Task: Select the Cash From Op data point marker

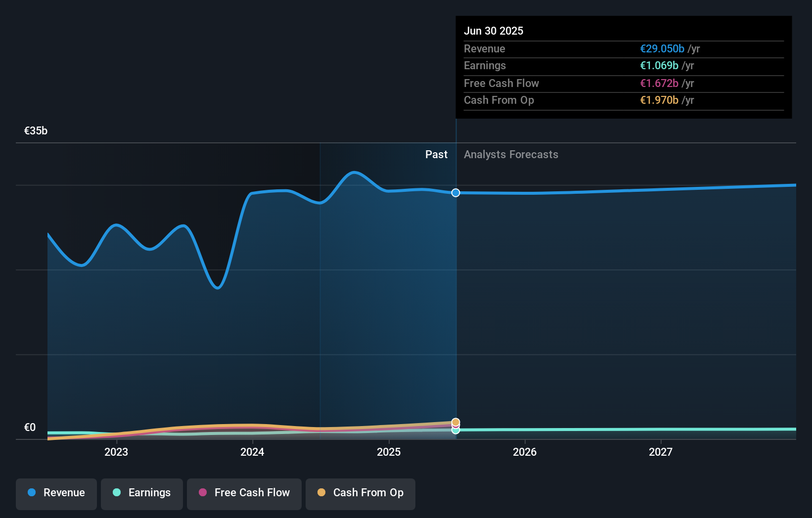Action: pyautogui.click(x=455, y=422)
